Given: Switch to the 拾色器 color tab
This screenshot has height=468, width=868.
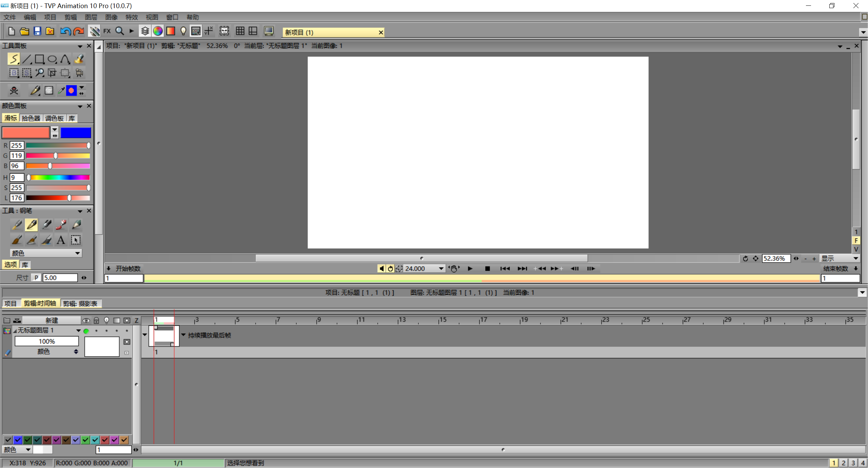Looking at the screenshot, I should (x=31, y=118).
